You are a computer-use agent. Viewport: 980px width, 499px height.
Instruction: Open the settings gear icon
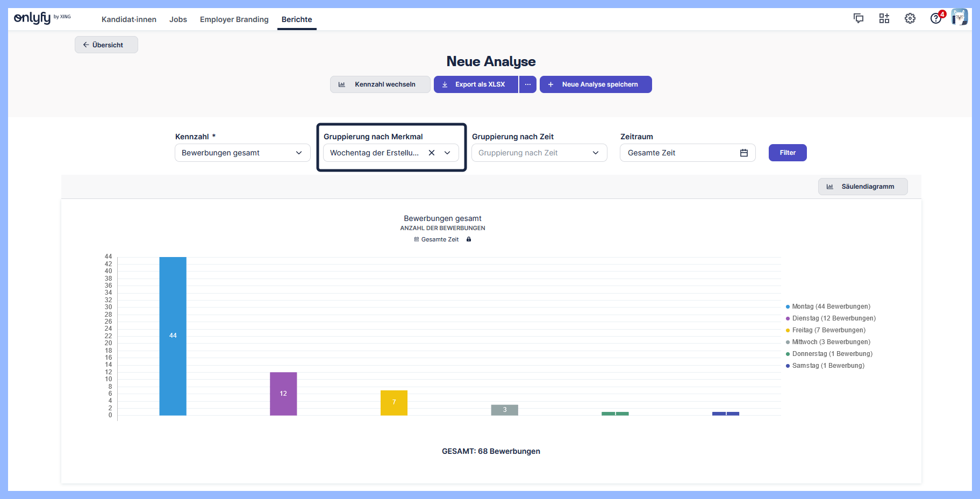[910, 18]
